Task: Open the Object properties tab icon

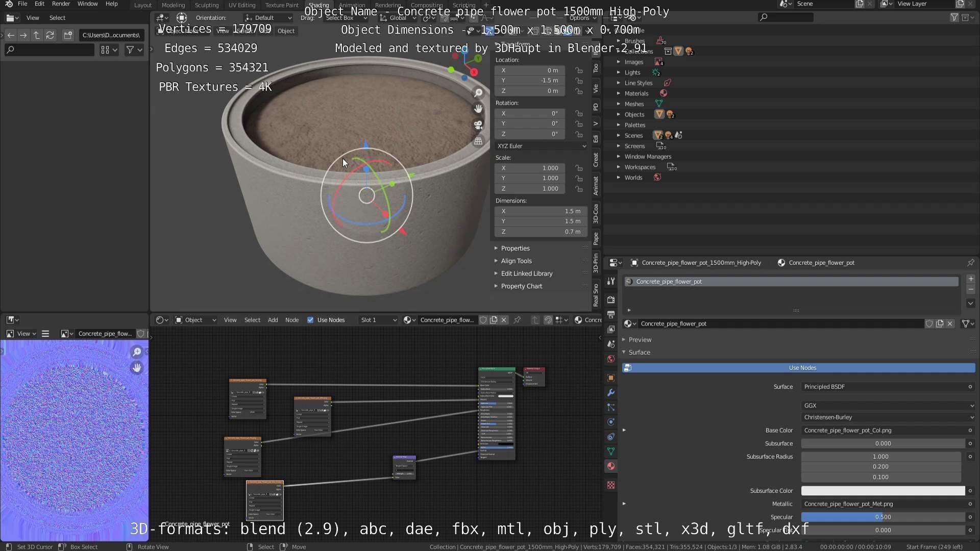Action: coord(611,378)
